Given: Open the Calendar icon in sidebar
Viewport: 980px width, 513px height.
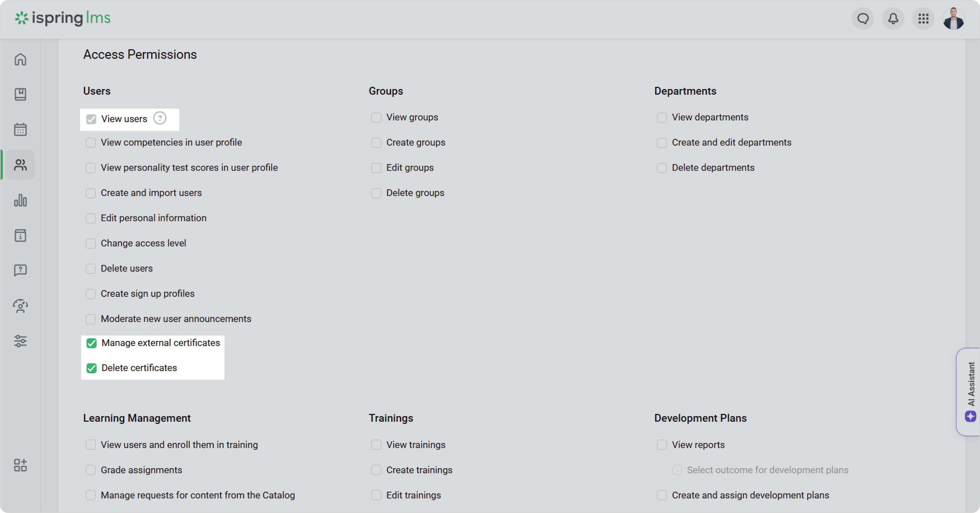Looking at the screenshot, I should pos(20,129).
